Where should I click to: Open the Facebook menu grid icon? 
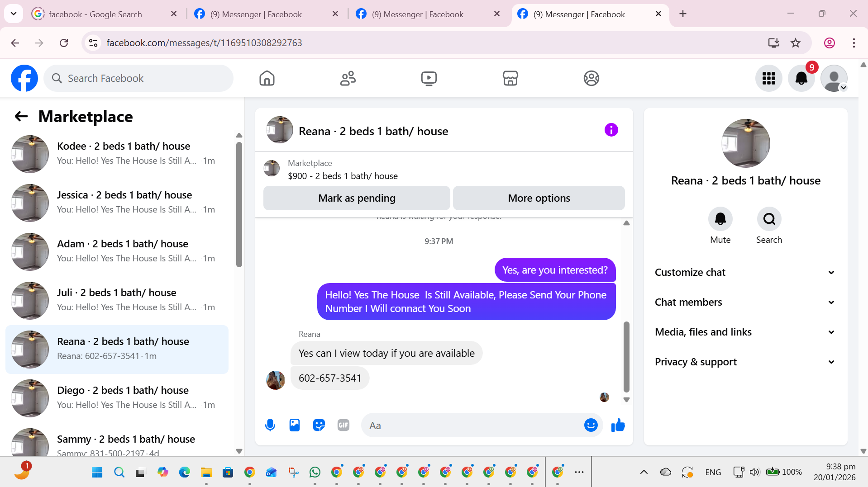(x=768, y=78)
